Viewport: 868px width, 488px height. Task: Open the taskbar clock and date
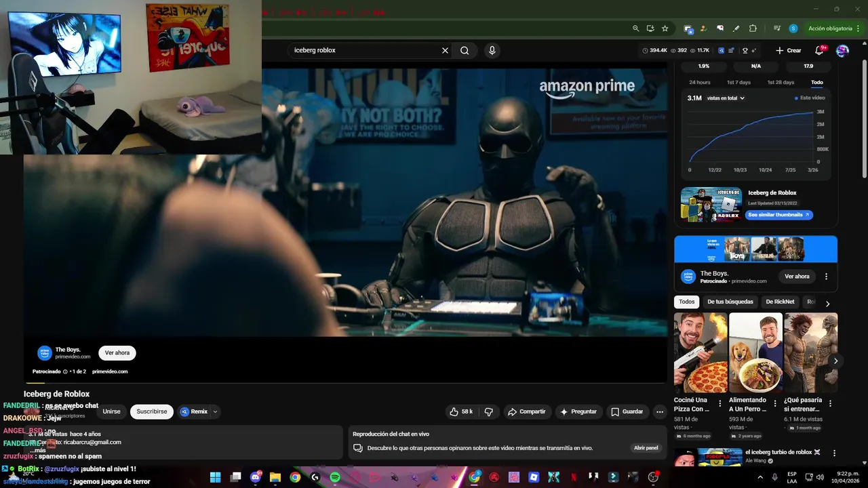(844, 477)
